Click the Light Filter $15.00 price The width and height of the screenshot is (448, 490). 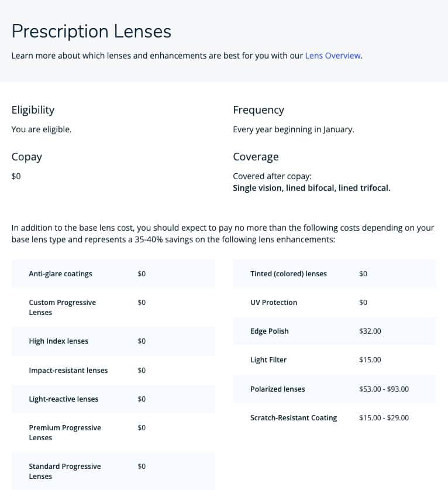pos(370,360)
